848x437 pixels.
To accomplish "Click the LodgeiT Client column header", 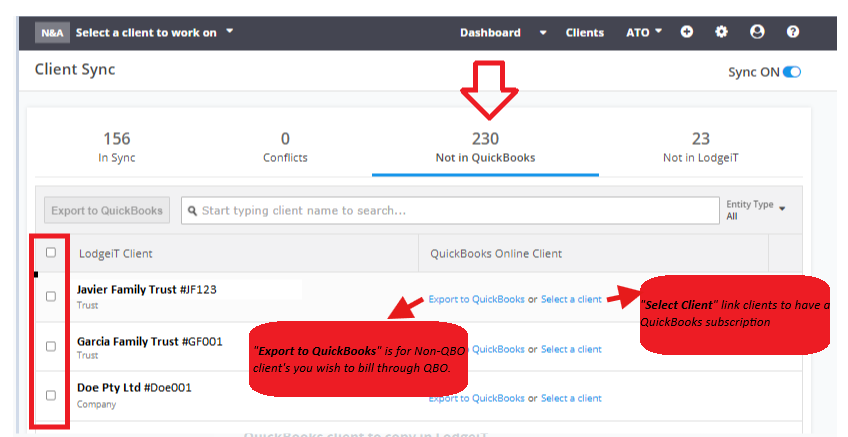I will (116, 254).
